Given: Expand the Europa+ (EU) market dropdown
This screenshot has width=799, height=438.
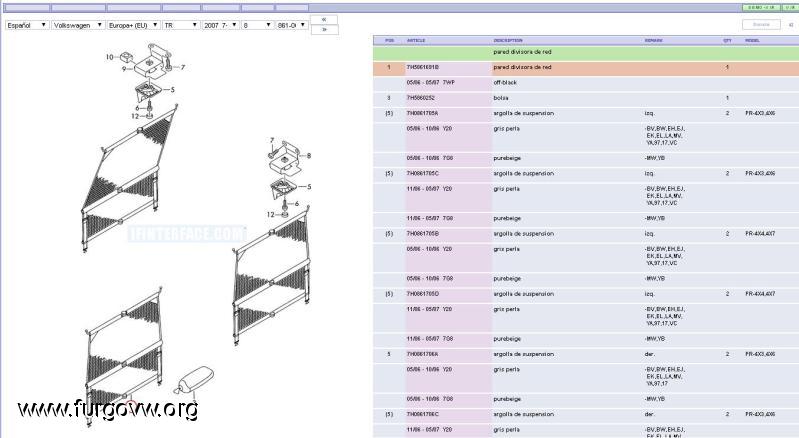Looking at the screenshot, I should pyautogui.click(x=132, y=25).
